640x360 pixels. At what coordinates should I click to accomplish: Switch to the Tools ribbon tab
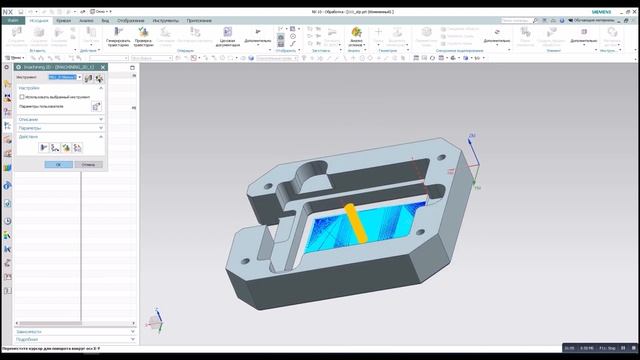tap(166, 20)
